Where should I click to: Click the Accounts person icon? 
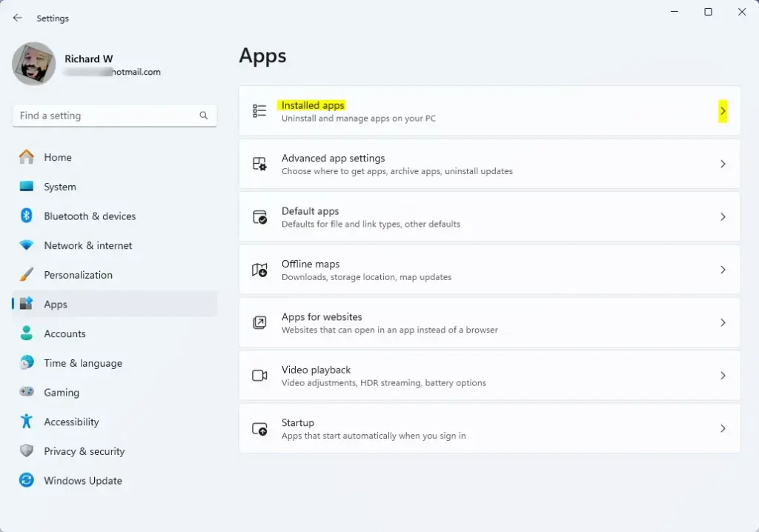click(27, 333)
